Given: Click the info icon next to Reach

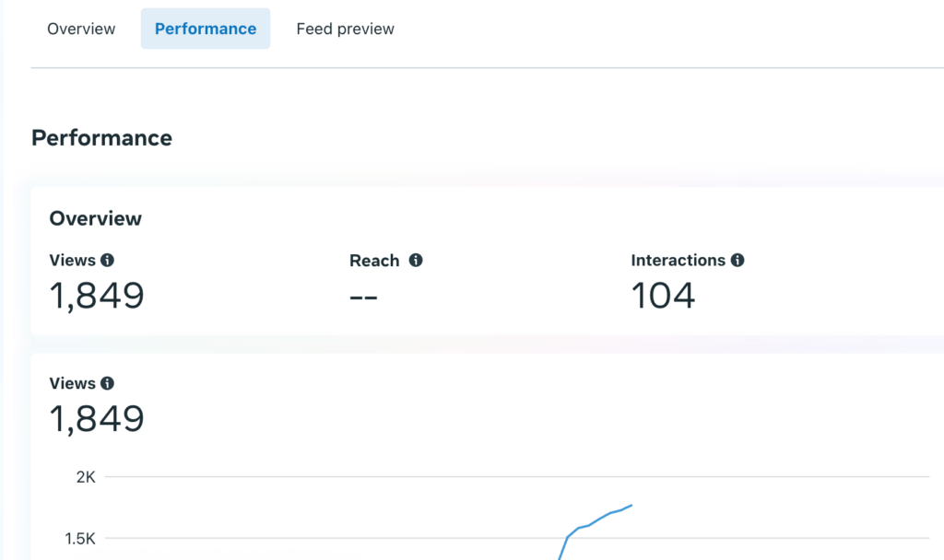Looking at the screenshot, I should pos(416,261).
